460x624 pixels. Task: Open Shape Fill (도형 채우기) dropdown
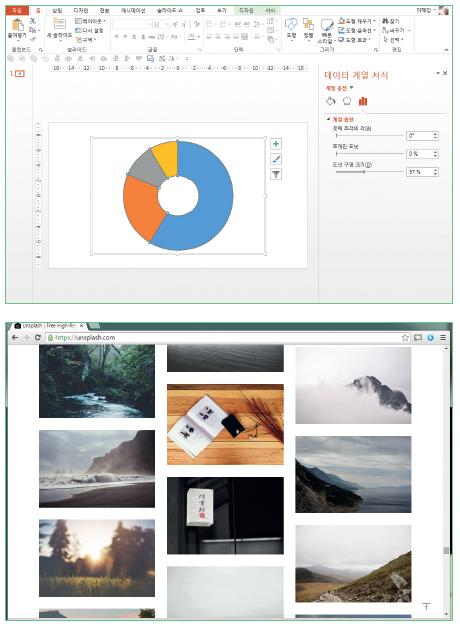click(x=357, y=21)
